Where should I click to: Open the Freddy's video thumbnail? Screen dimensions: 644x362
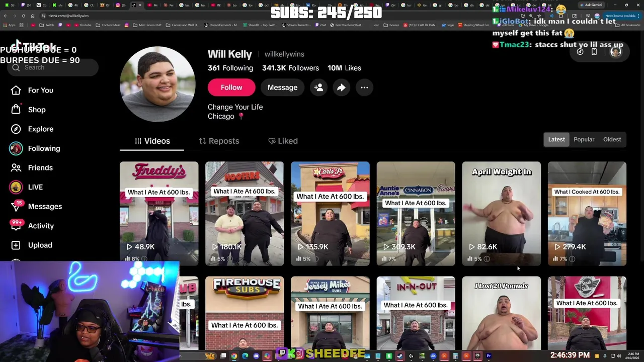point(159,213)
